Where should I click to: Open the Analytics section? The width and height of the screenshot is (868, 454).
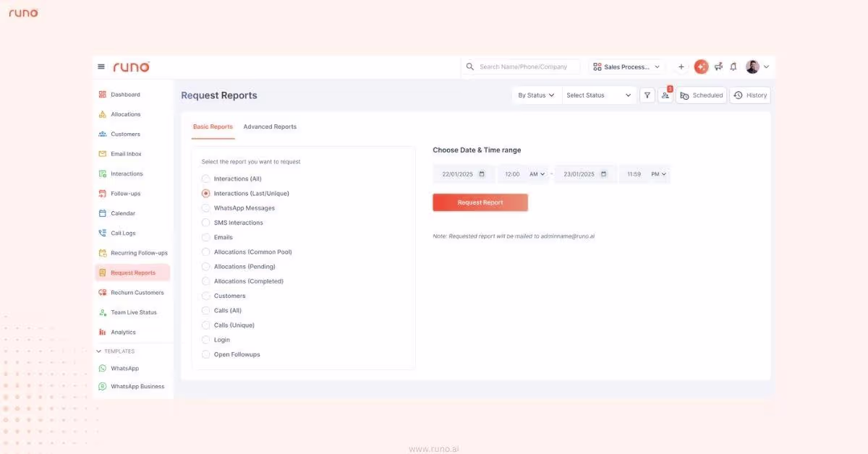tap(122, 332)
